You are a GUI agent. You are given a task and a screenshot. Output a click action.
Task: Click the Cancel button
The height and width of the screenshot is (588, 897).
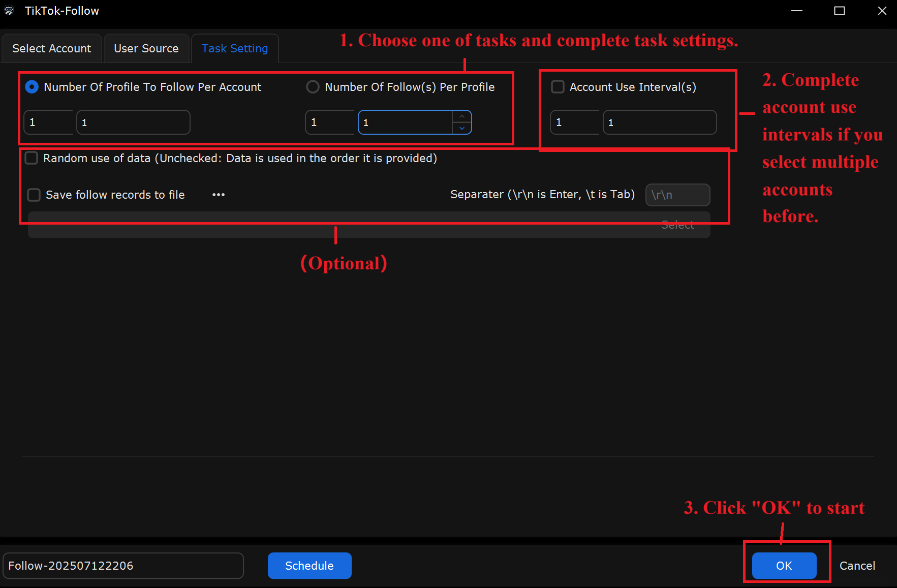tap(857, 566)
